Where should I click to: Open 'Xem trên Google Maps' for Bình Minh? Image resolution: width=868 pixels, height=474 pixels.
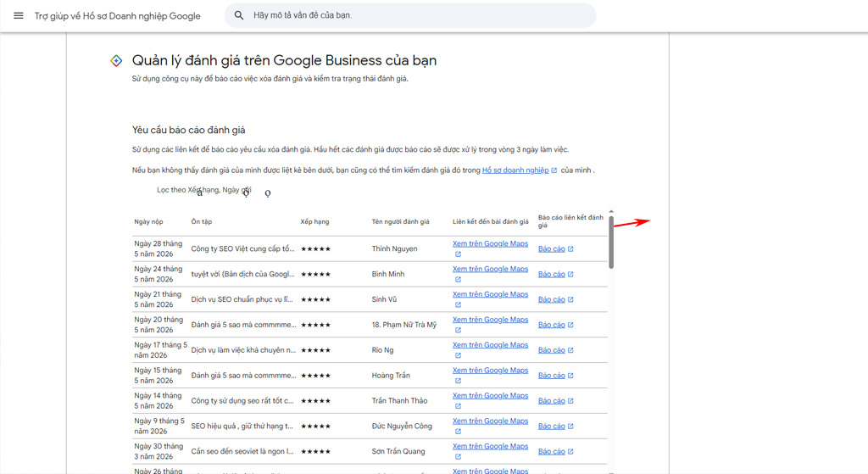click(x=490, y=269)
